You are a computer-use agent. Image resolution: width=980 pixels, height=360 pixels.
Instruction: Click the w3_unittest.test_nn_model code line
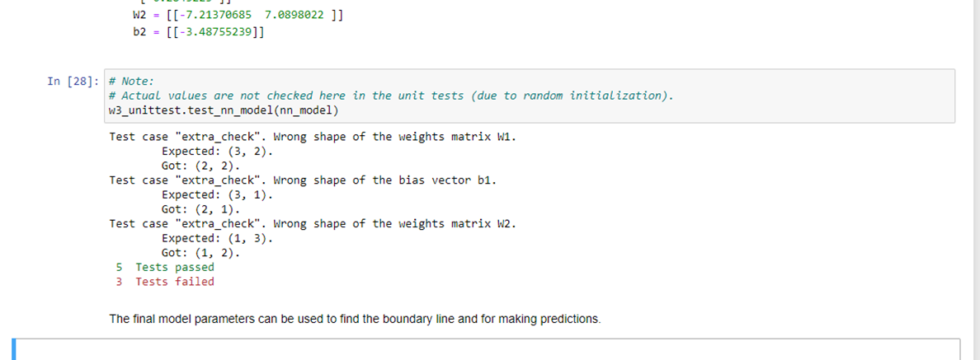point(224,110)
